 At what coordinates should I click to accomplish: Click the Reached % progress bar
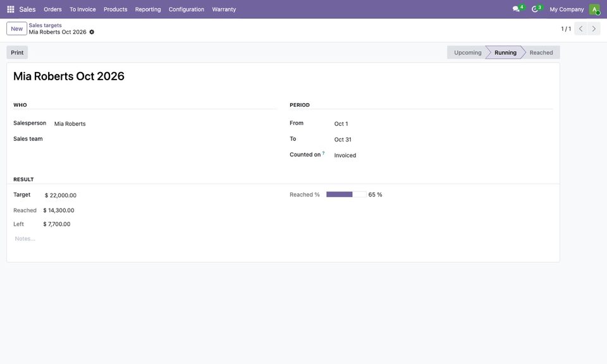(346, 195)
